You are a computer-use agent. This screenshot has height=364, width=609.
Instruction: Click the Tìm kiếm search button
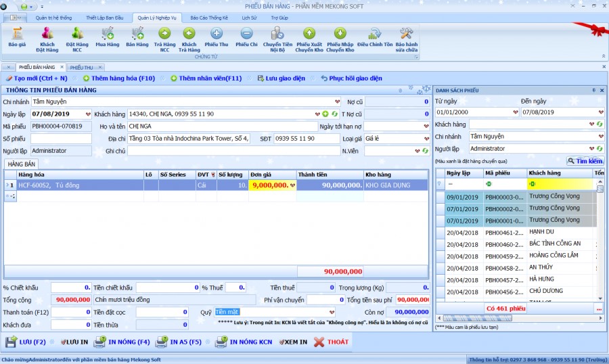pos(585,161)
